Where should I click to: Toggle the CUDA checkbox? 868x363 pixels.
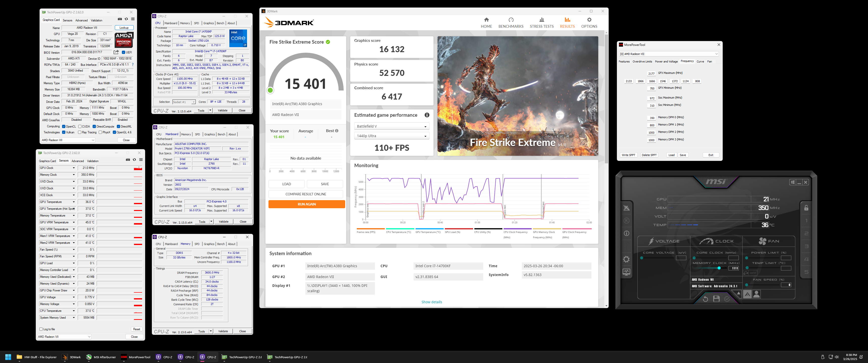coord(80,127)
